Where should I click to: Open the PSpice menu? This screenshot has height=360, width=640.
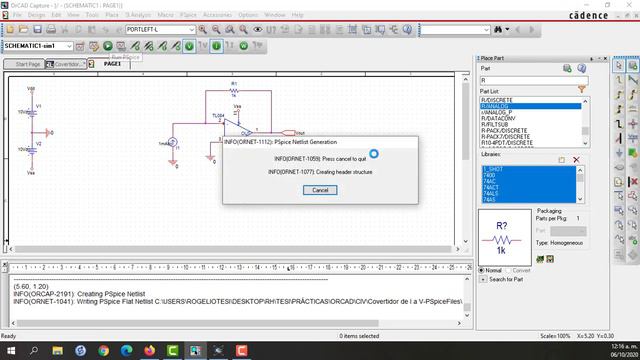(x=188, y=15)
